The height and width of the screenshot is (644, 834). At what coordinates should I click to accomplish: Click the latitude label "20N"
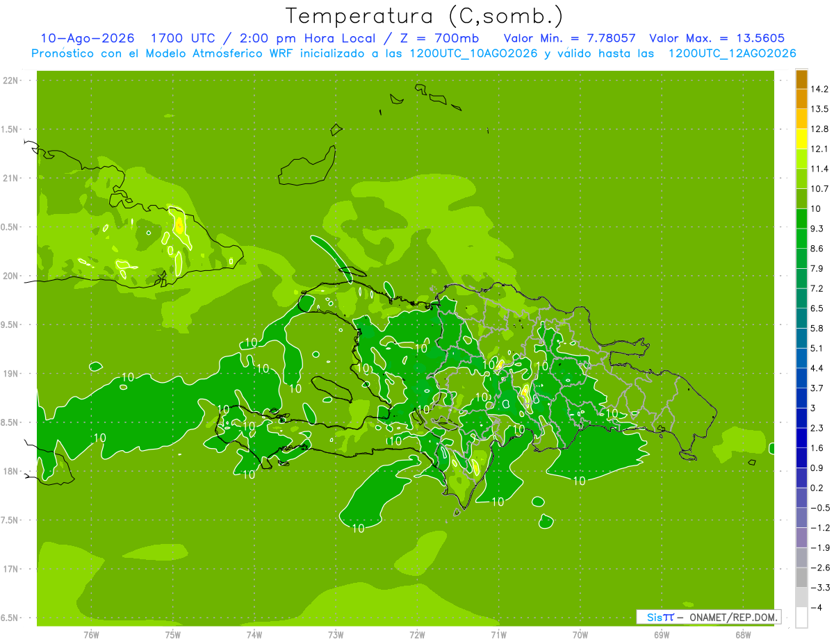[x=10, y=276]
